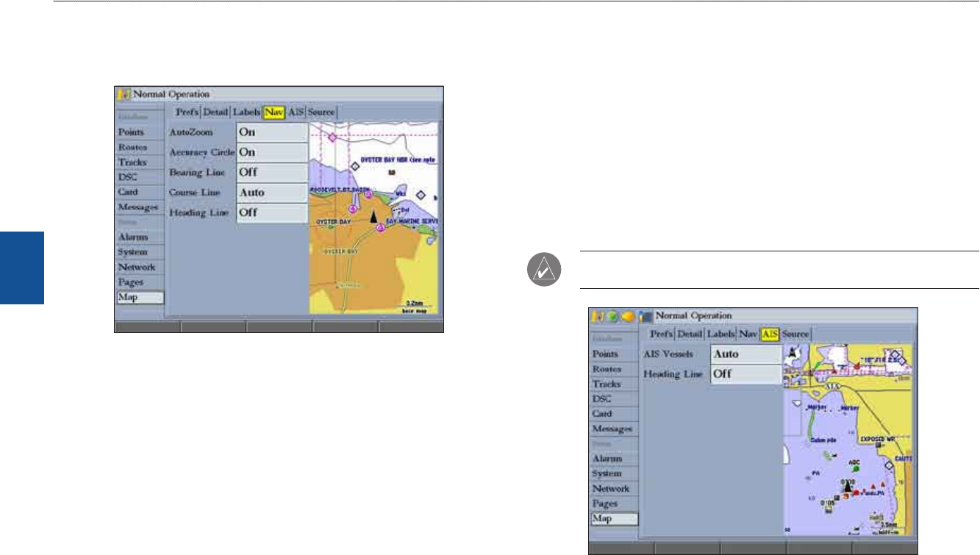Image resolution: width=980 pixels, height=555 pixels.
Task: Open the Heading Line field on the AIS screen
Action: coord(745,373)
